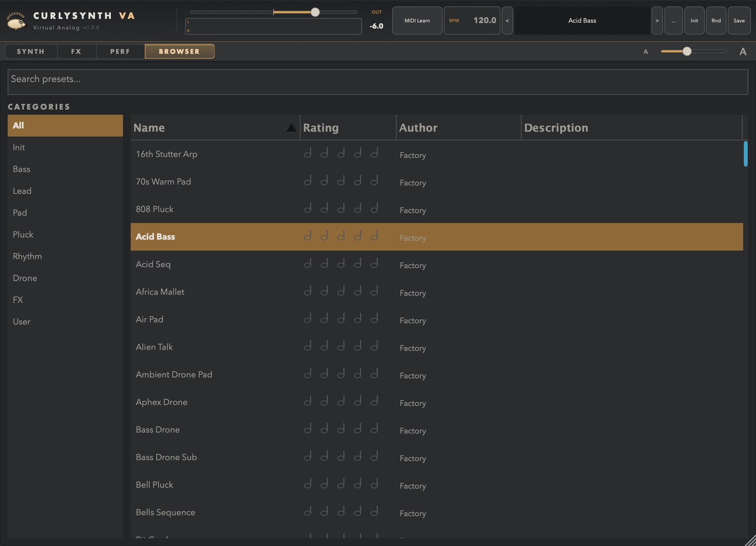Screen dimensions: 756x546
Task: Select the BROWSER tab
Action: 180,51
